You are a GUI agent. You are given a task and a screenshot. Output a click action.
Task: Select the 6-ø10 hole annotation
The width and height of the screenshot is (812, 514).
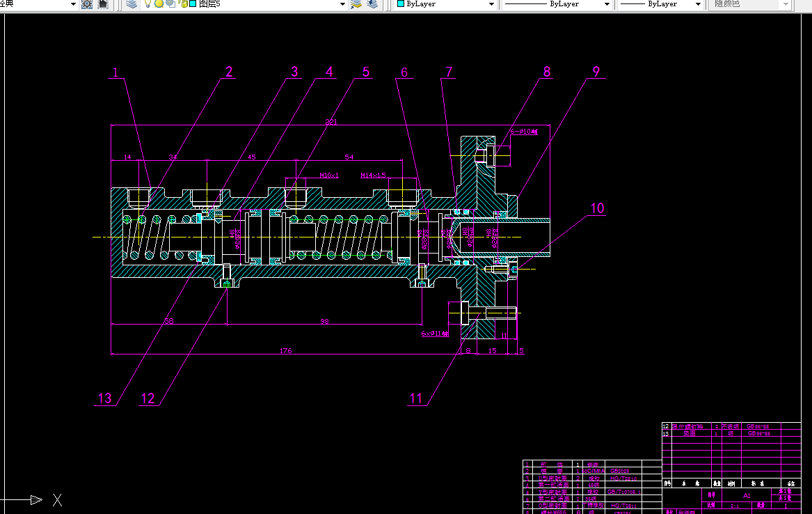(523, 131)
